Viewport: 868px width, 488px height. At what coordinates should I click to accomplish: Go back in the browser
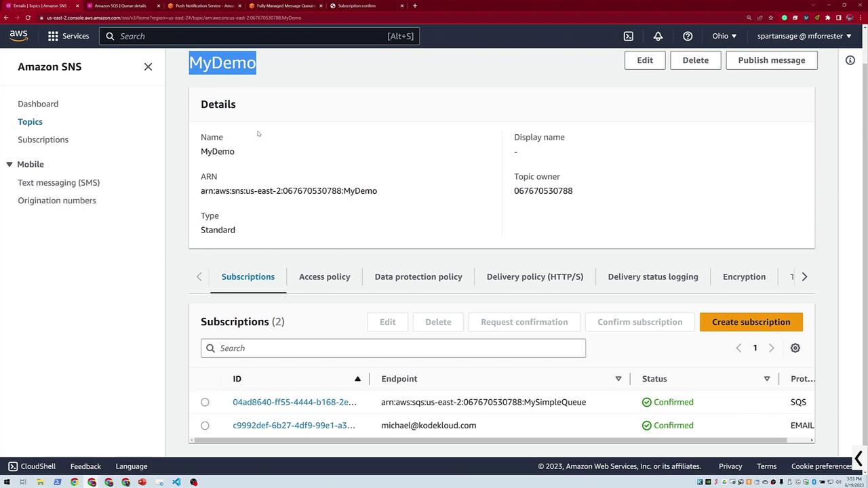tap(6, 18)
